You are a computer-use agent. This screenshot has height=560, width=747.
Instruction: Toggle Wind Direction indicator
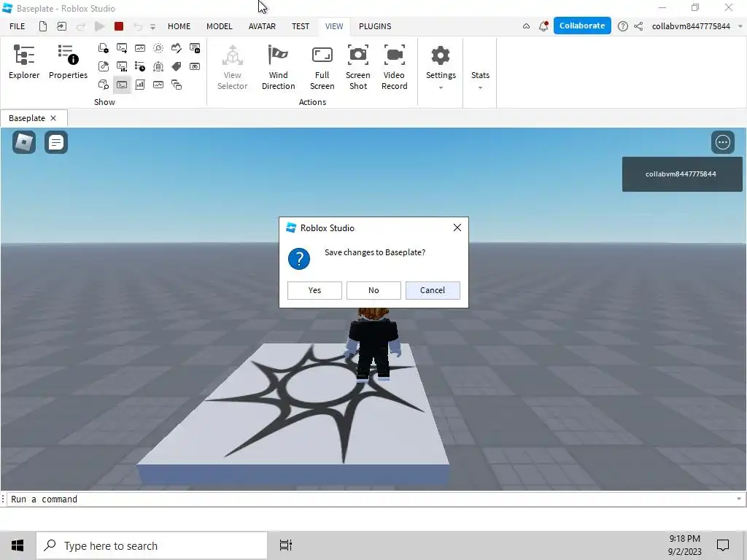278,67
